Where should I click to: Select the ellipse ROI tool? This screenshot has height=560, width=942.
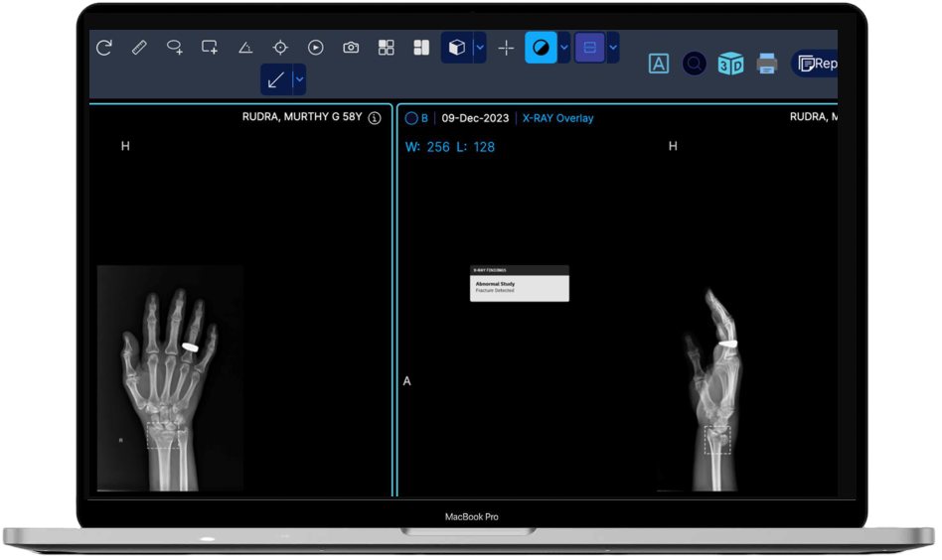(x=175, y=48)
